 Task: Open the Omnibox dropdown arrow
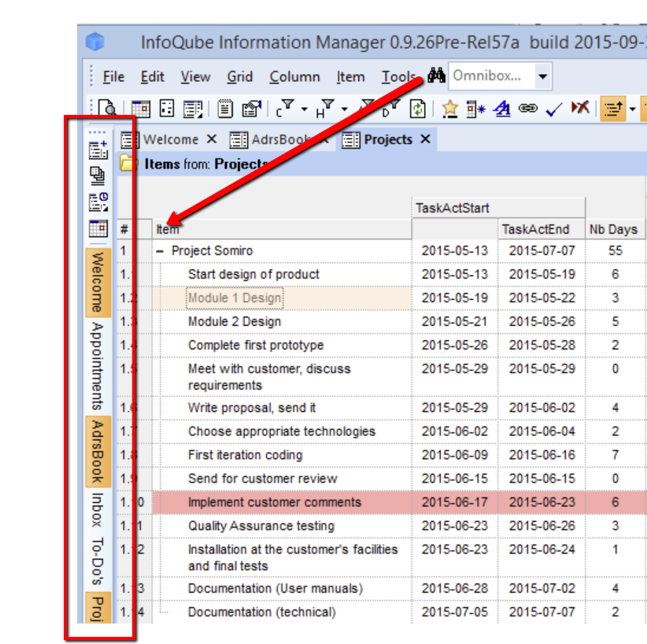pyautogui.click(x=542, y=76)
